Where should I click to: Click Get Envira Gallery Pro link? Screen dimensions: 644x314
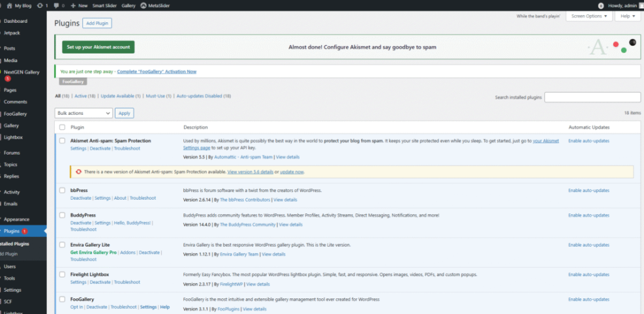[x=93, y=253]
